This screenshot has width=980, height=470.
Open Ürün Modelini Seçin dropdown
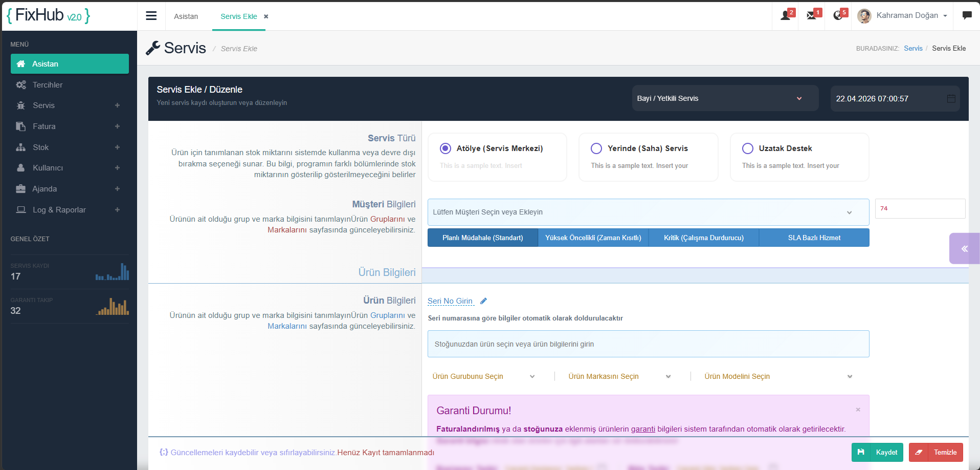click(x=778, y=376)
